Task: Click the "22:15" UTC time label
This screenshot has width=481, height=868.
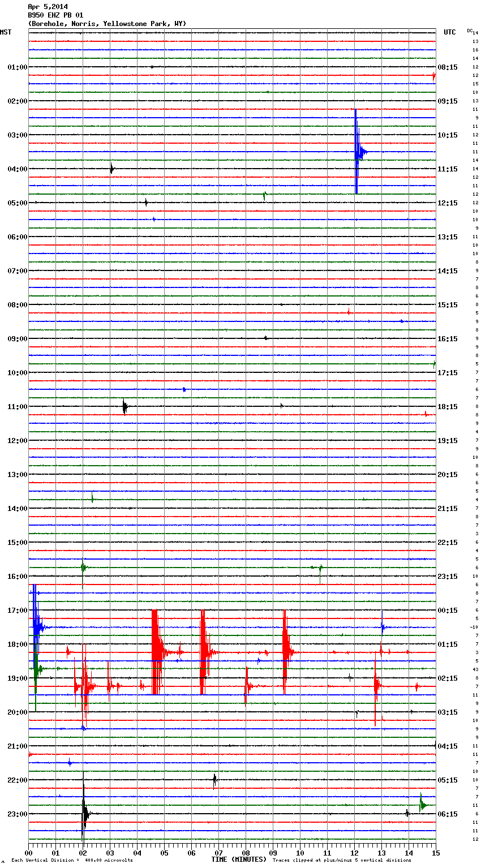Action: [448, 543]
